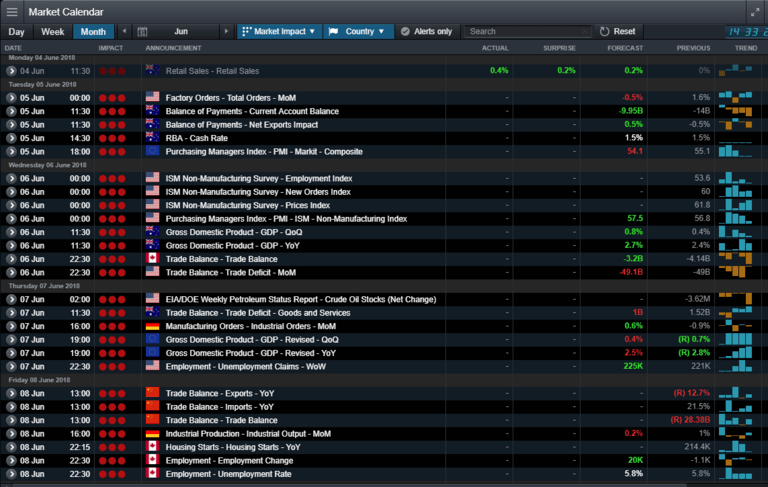
Task: Open the hamburger menu icon
Action: 12,12
